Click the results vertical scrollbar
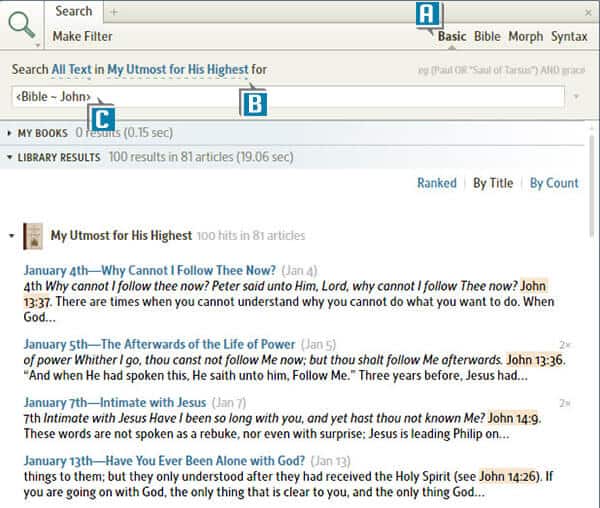This screenshot has height=508, width=600. point(592,184)
